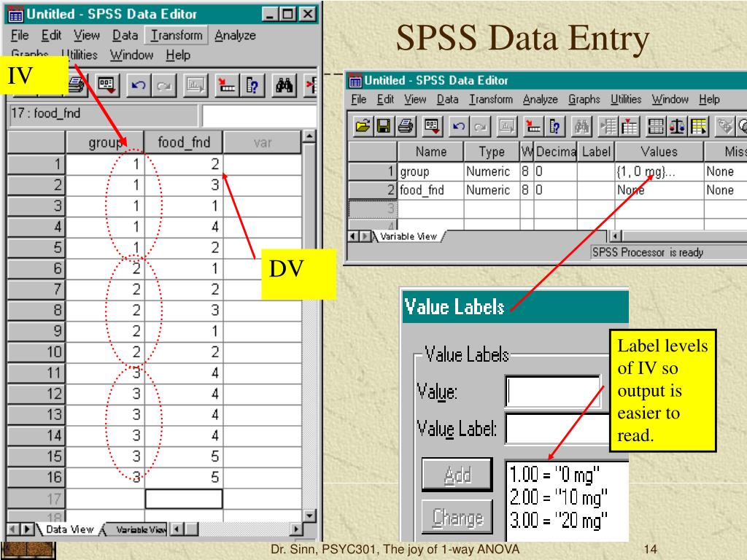Click Add button in Value Labels dialog
Screen dimensions: 747x560
(457, 474)
